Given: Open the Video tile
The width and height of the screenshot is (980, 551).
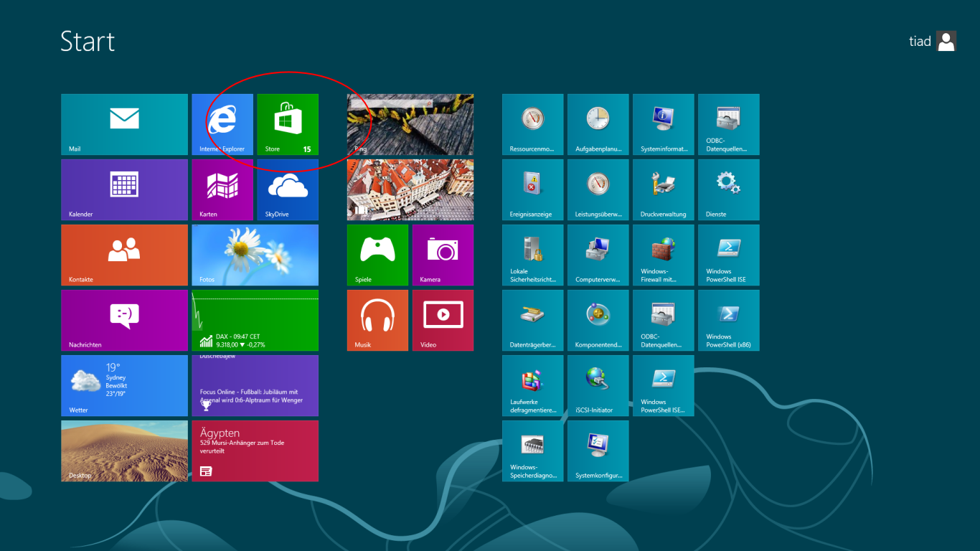Looking at the screenshot, I should (x=443, y=320).
